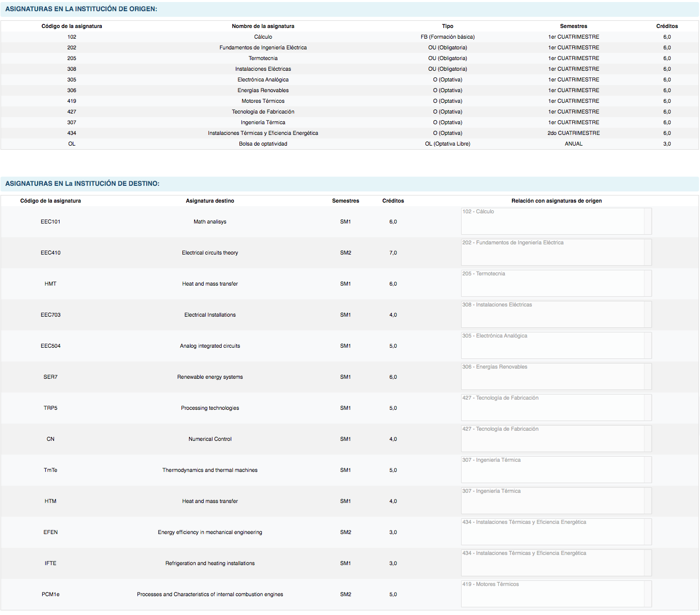This screenshot has width=700, height=615.
Task: Select '202 - Fundamentos de Ingeniería Eléctrica' in the relation list
Action: [513, 243]
